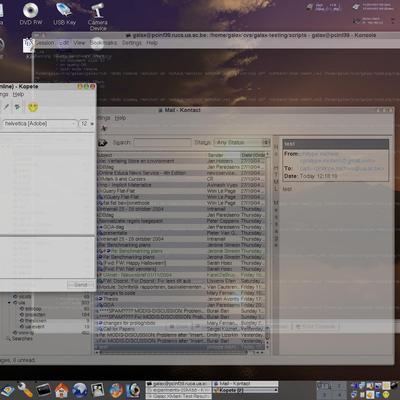The image size is (400, 400).
Task: Launch the wrench settings icon in the panel
Action: click(25, 390)
